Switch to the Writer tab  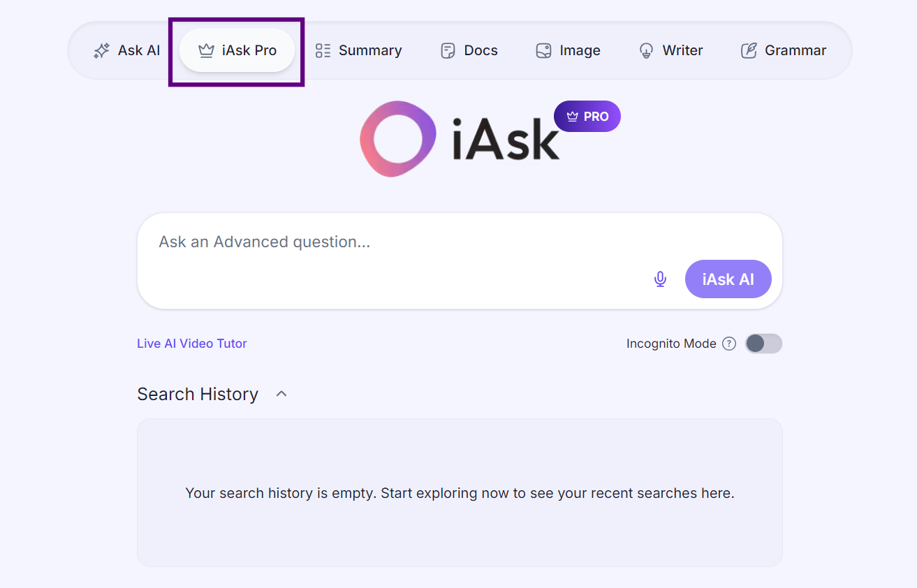pos(670,50)
